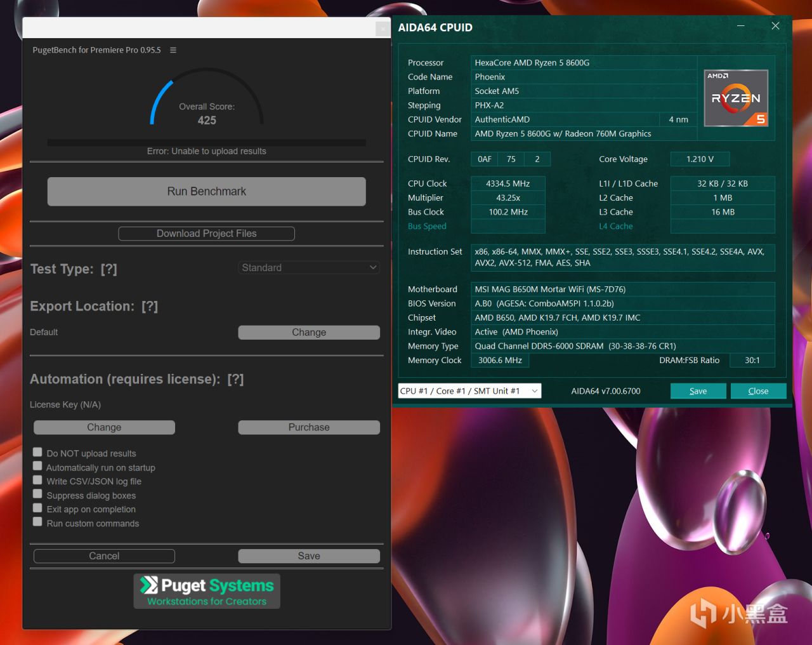Open the Export Location help [?]

point(150,307)
